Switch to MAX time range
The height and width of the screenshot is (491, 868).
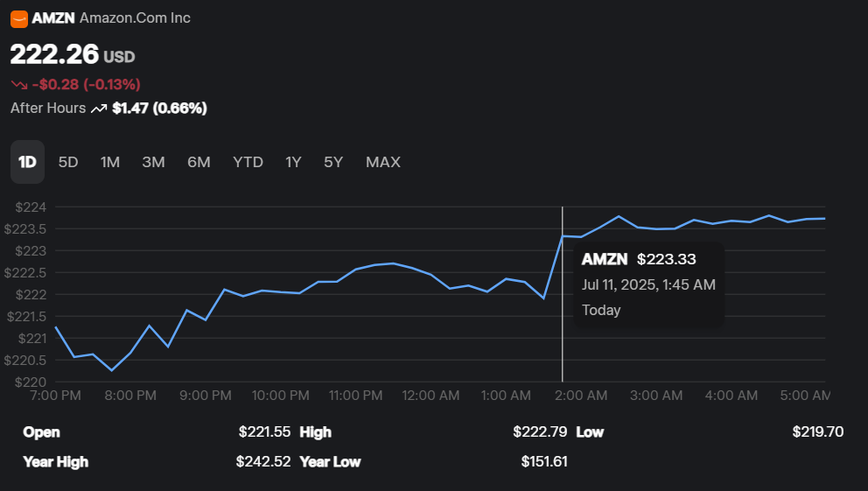coord(383,162)
